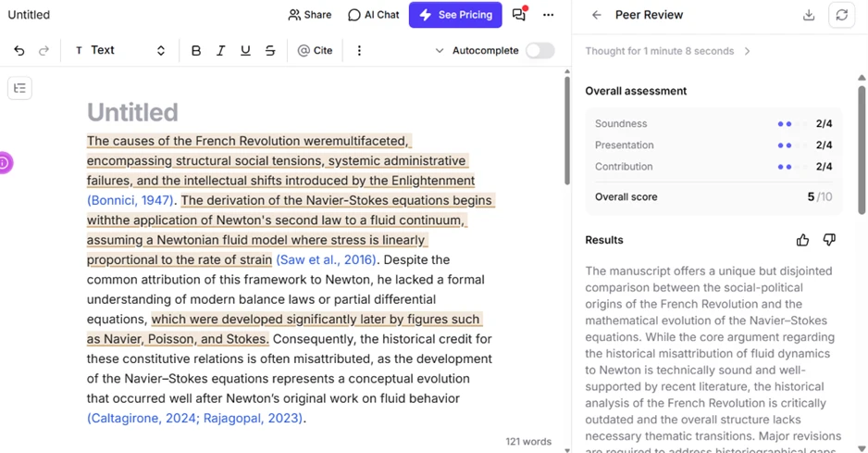Open the three-dot more menu in the header
868x453 pixels.
click(x=548, y=15)
